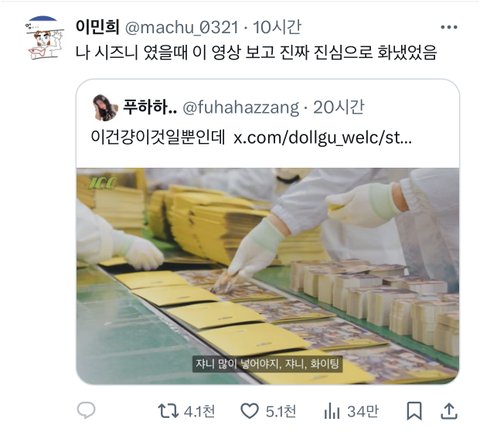480x435 pixels.
Task: Open 이민희's profile avatar
Action: (44, 38)
